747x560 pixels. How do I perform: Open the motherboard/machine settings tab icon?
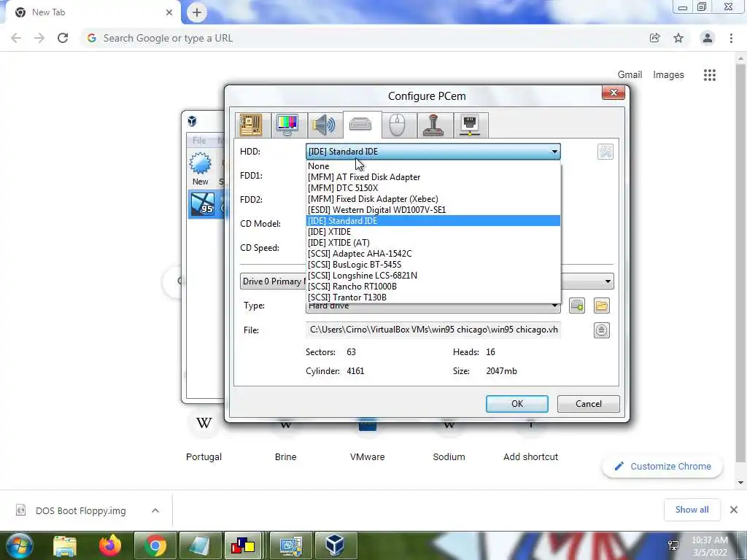251,125
